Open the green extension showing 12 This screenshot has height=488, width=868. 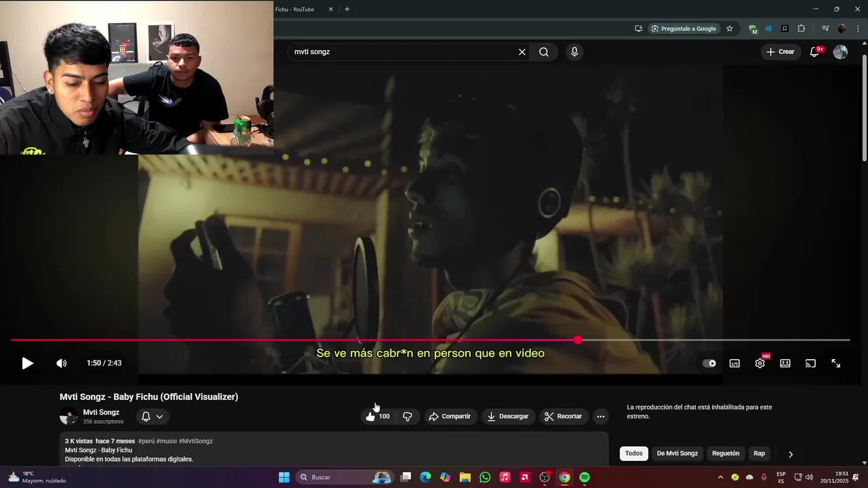[x=753, y=29]
